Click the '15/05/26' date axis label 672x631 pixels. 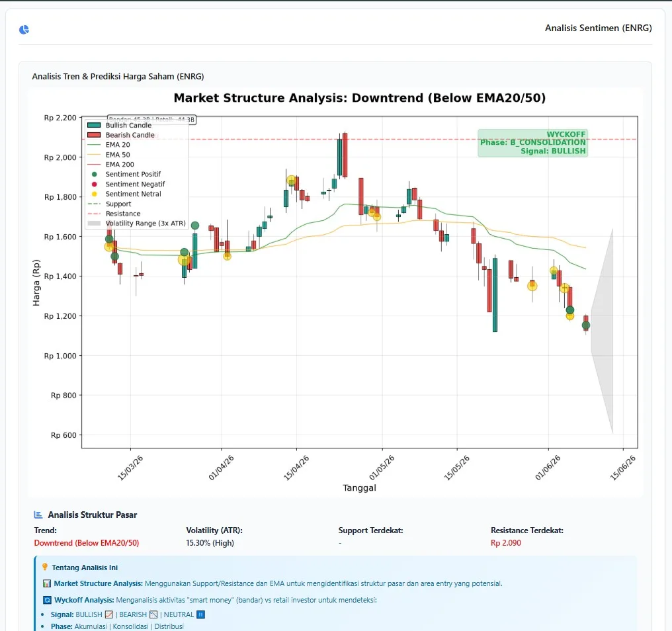[x=457, y=468]
